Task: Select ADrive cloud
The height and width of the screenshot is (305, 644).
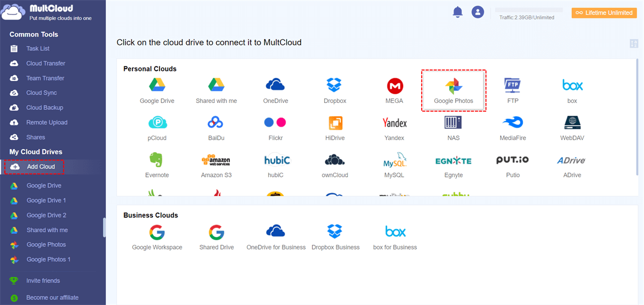Action: coord(572,165)
